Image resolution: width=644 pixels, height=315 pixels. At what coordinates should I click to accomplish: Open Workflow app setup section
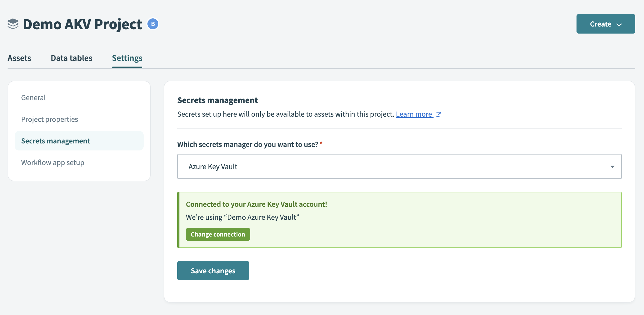click(53, 163)
